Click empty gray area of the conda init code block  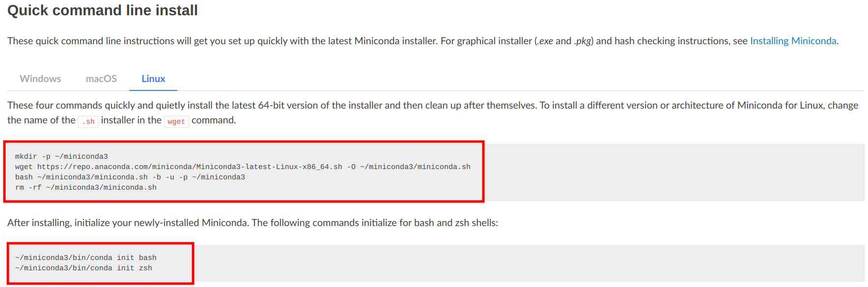point(529,263)
